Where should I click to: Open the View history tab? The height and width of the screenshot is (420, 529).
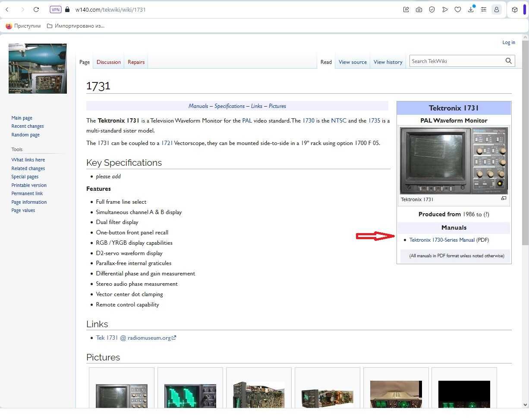click(388, 62)
